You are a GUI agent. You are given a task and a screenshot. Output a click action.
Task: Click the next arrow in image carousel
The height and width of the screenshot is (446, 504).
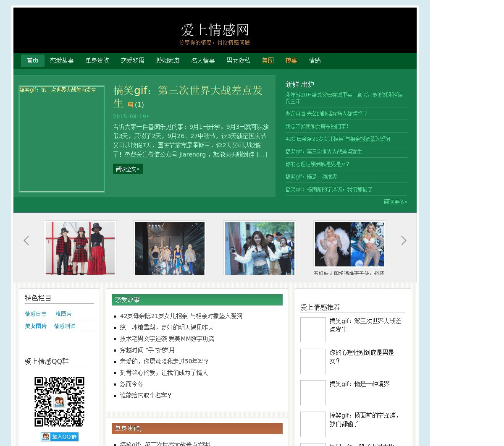[404, 240]
